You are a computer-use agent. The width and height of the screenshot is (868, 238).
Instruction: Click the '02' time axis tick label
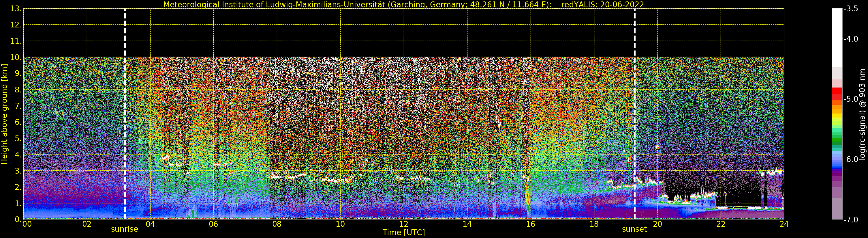tap(87, 224)
